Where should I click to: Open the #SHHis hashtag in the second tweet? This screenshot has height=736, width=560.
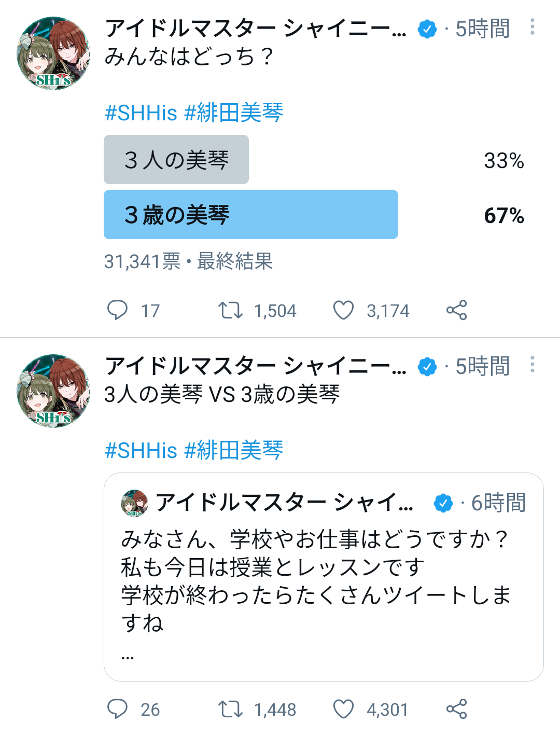[x=141, y=450]
